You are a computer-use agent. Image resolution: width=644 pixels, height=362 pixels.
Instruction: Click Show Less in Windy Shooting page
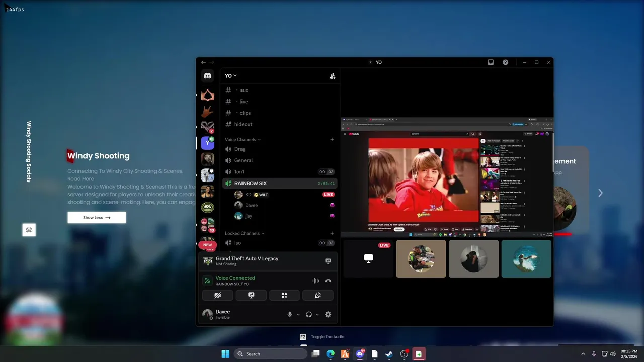97,217
